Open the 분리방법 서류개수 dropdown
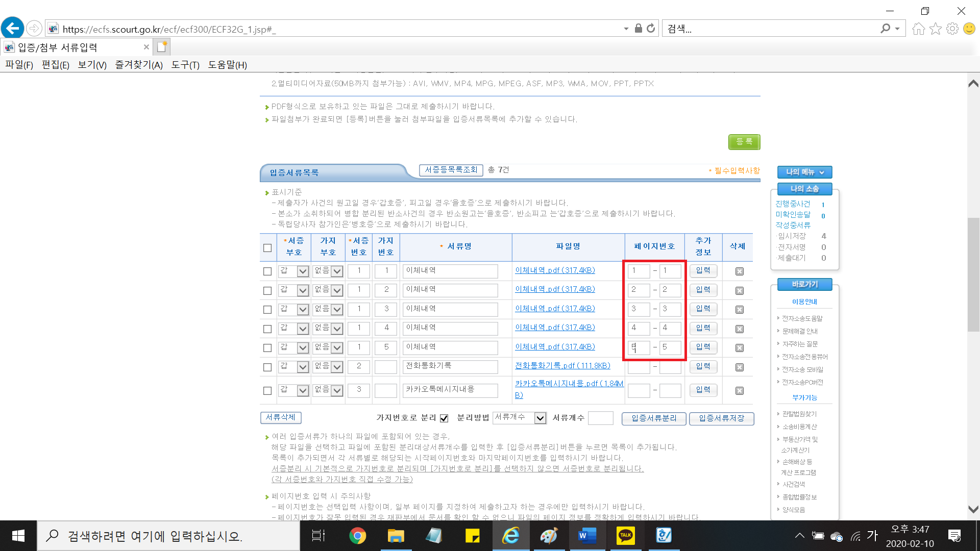Viewport: 980px width, 551px height. coord(540,418)
